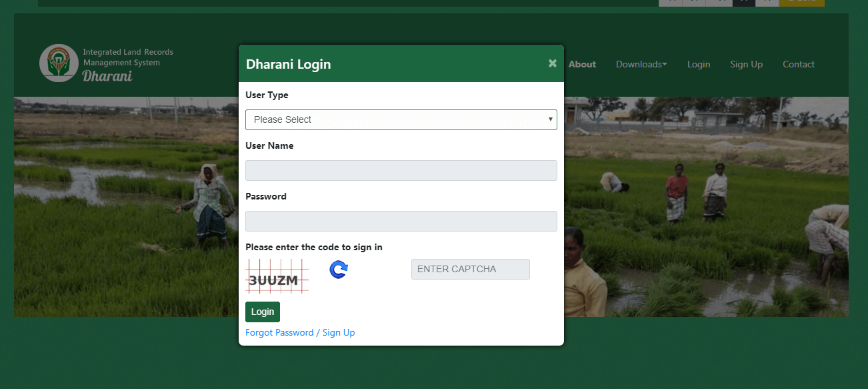
Task: Focus the ENTER CAPTCHA input box
Action: [x=470, y=269]
